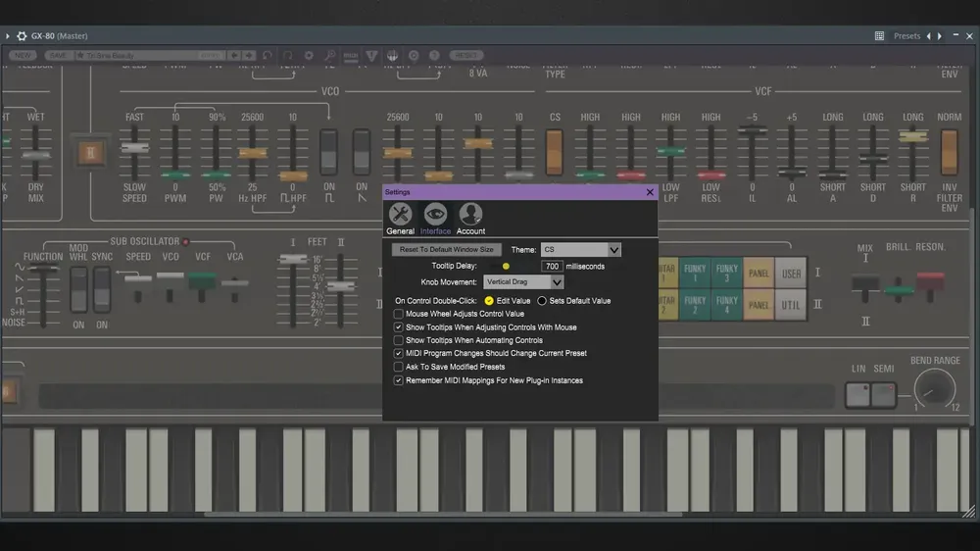980x551 pixels.
Task: Click Reset To Default Window Size
Action: coord(446,250)
